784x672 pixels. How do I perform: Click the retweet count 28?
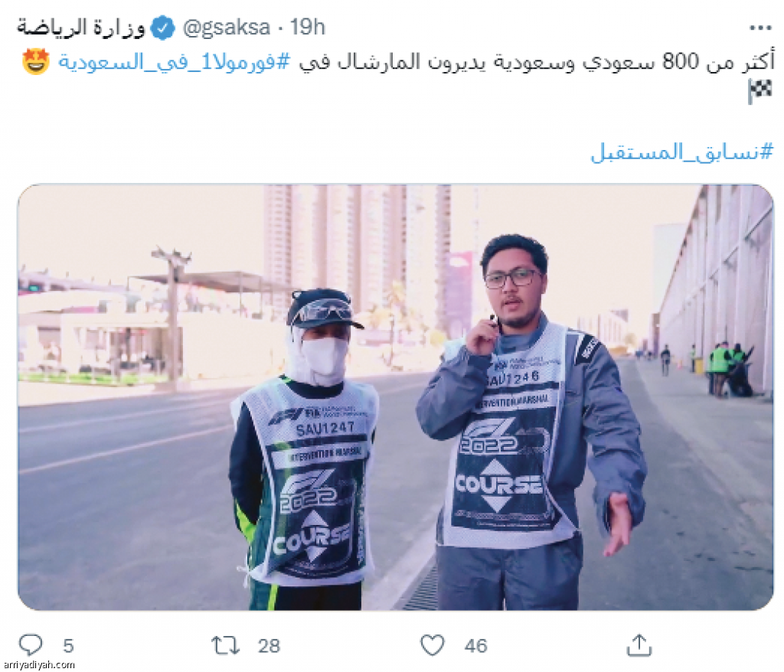(x=269, y=646)
